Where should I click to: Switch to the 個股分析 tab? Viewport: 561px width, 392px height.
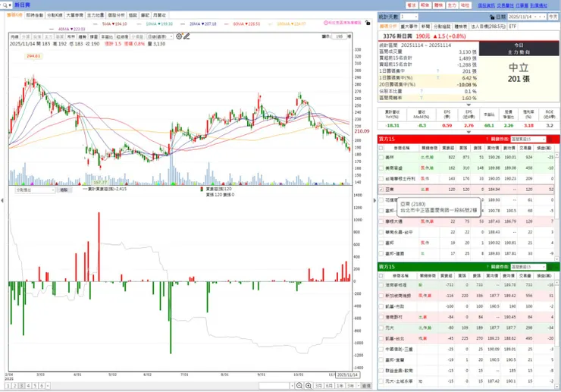click(x=116, y=15)
